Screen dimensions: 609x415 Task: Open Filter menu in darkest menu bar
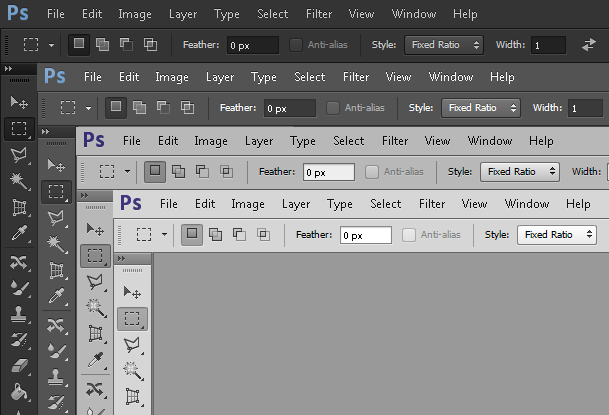click(x=318, y=14)
